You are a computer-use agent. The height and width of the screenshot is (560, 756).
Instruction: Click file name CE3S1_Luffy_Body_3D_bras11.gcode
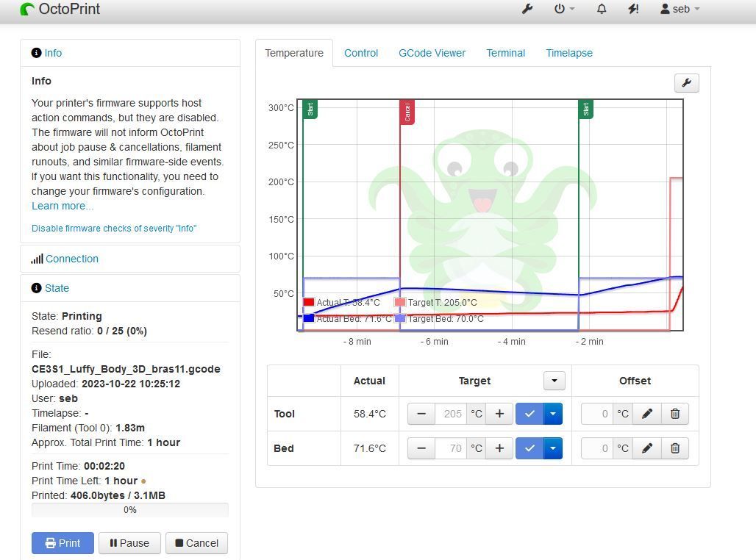click(x=126, y=369)
